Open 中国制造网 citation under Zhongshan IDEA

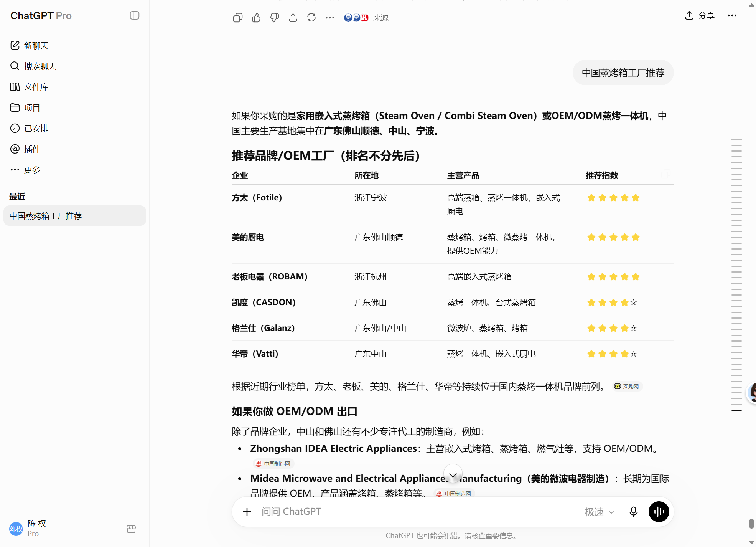click(273, 464)
